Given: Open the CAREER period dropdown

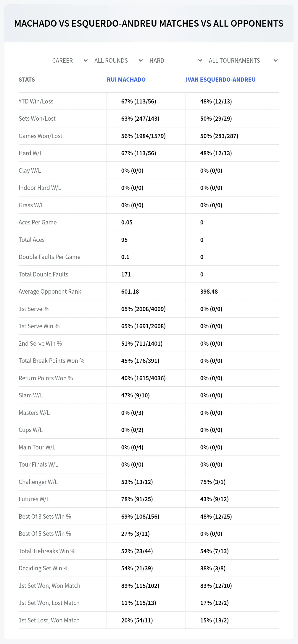Looking at the screenshot, I should (69, 61).
